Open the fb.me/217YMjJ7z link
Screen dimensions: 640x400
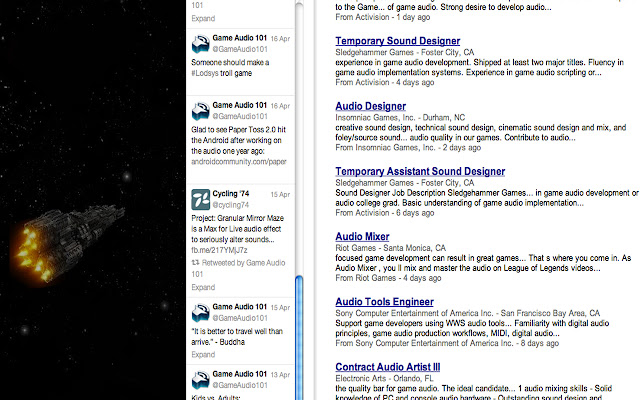coord(219,250)
